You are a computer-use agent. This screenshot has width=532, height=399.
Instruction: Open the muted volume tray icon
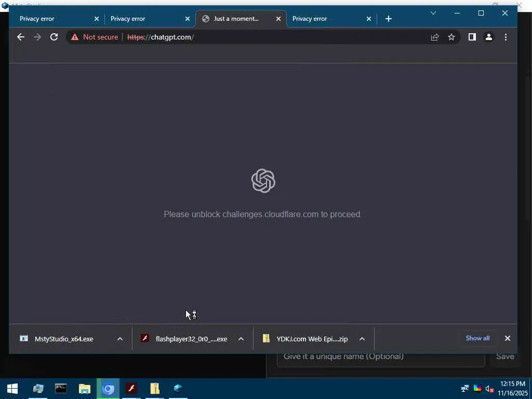[489, 389]
